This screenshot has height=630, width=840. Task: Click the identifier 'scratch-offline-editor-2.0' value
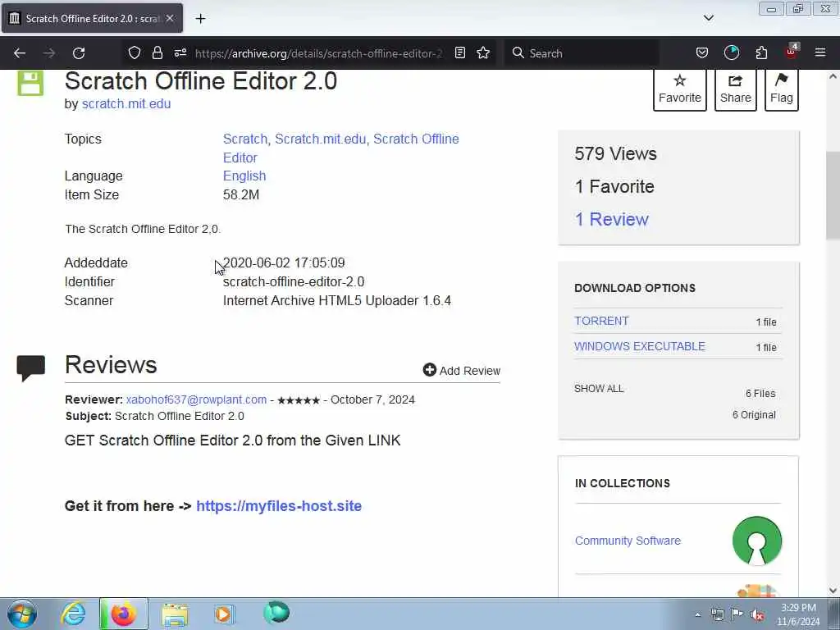click(294, 282)
